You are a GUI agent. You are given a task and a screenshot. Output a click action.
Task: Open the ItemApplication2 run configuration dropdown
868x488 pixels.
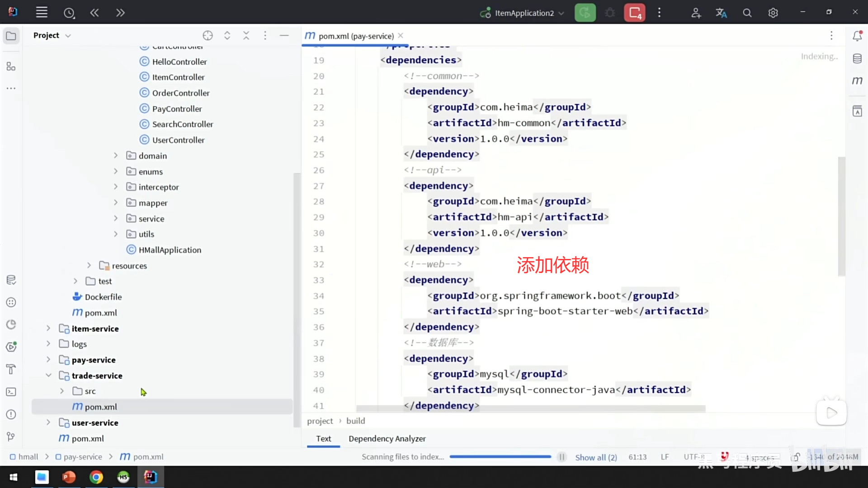click(x=524, y=13)
